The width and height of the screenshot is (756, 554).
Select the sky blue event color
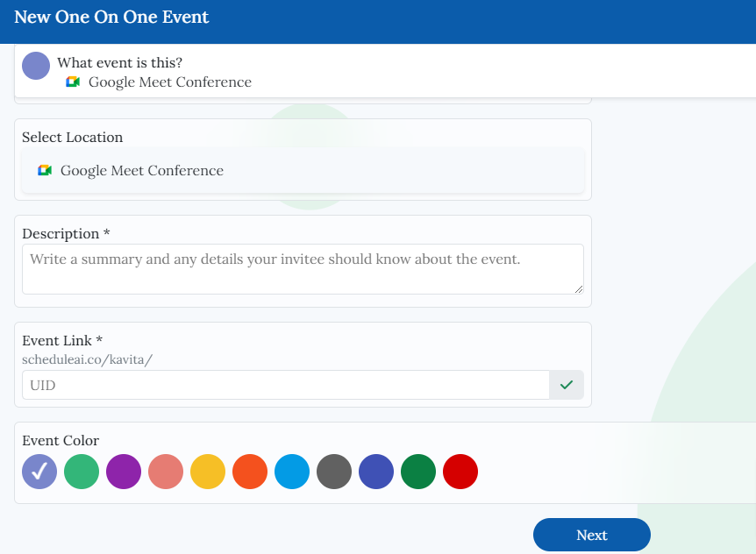pos(292,472)
